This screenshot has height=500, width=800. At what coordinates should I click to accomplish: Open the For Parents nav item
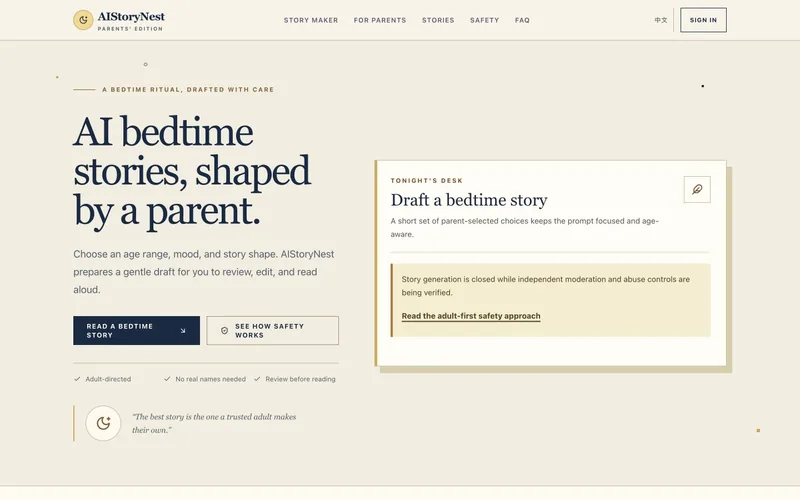pos(380,20)
